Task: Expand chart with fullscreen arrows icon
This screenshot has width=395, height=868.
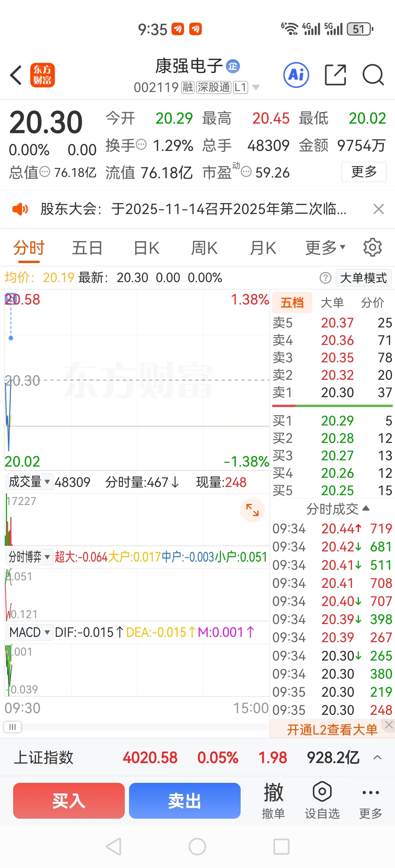Action: pos(252,510)
